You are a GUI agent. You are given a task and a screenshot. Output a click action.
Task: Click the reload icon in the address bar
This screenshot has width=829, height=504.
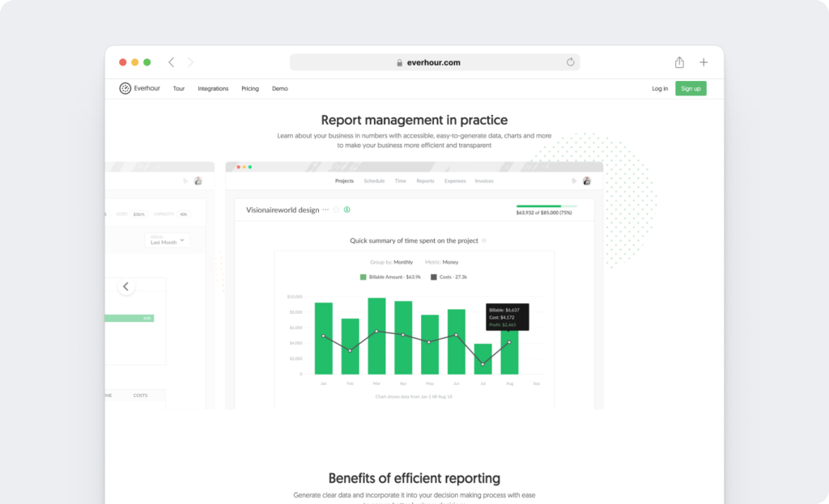click(570, 62)
